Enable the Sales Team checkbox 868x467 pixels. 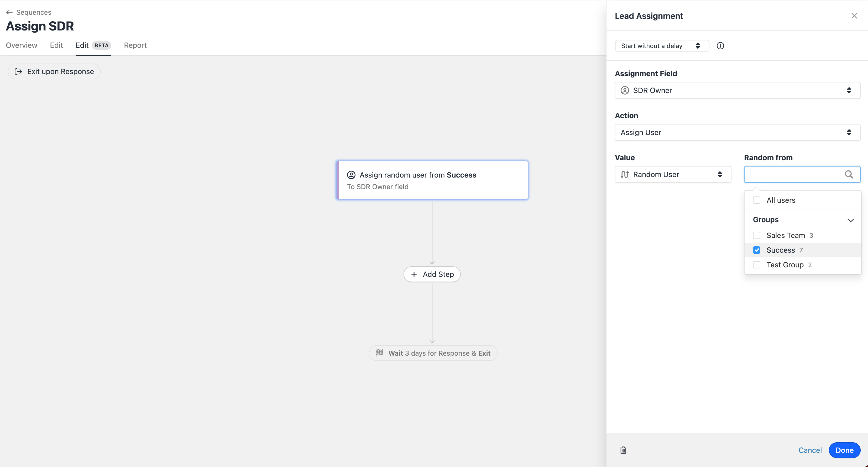click(757, 235)
